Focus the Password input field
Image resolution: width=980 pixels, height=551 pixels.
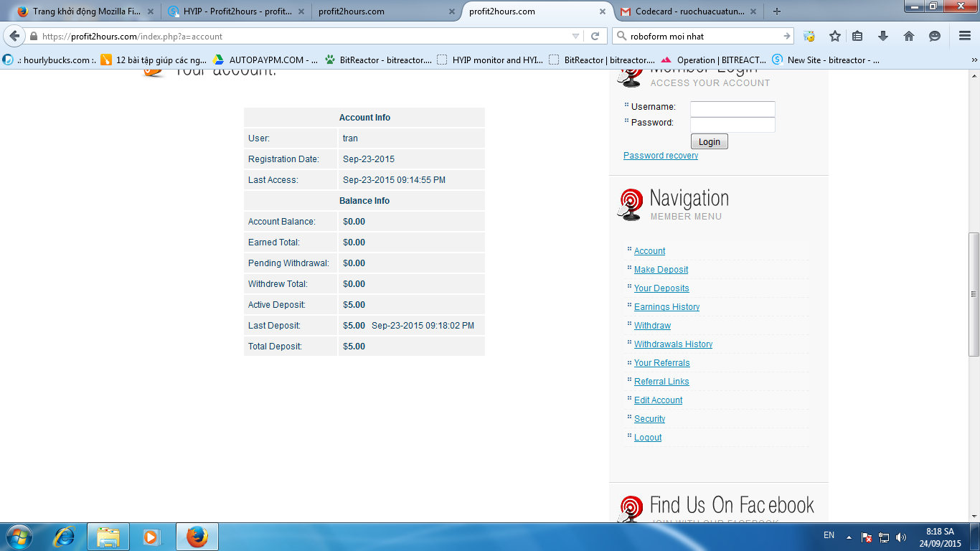click(x=732, y=125)
